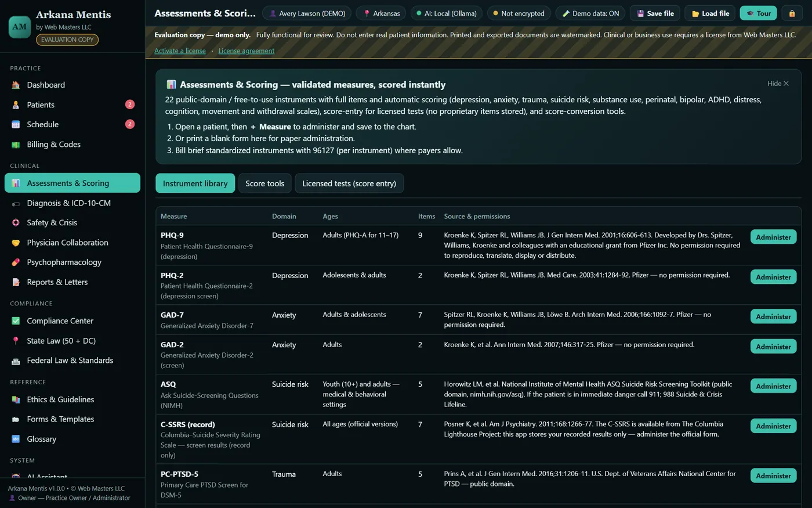
Task: Click the EVALUATION COPY badge
Action: (67, 40)
